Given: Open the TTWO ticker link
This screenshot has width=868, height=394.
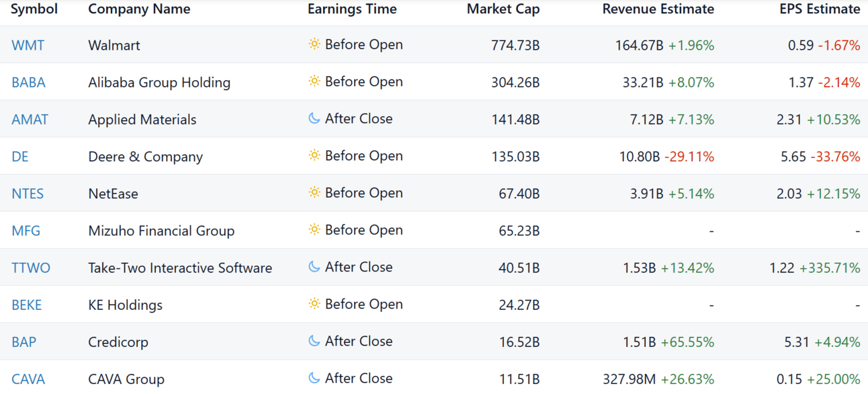Looking at the screenshot, I should pyautogui.click(x=31, y=268).
